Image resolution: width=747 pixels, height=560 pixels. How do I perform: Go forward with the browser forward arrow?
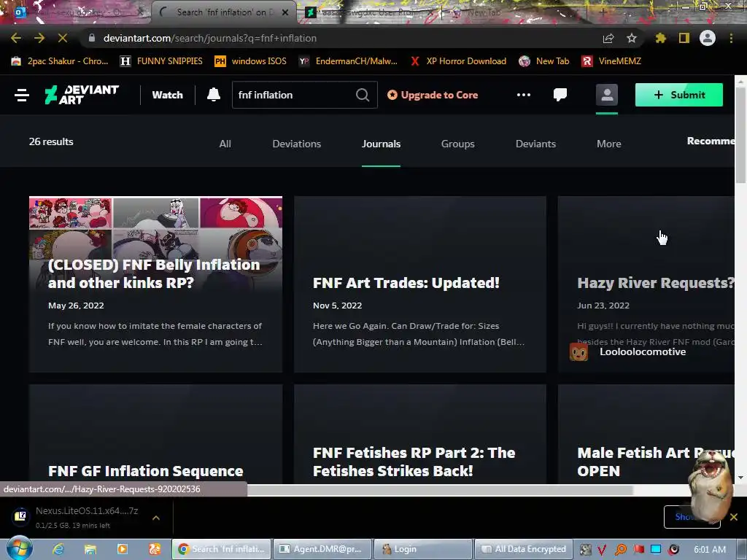[39, 38]
